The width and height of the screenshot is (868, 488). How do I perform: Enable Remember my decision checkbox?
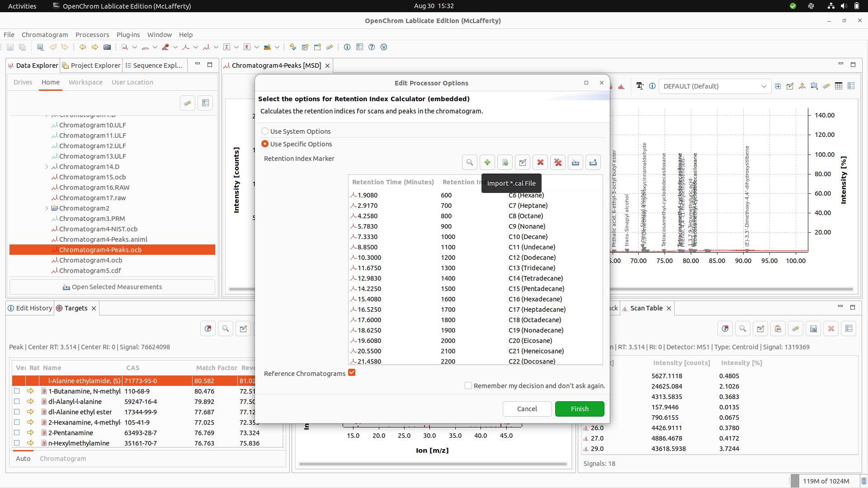468,385
